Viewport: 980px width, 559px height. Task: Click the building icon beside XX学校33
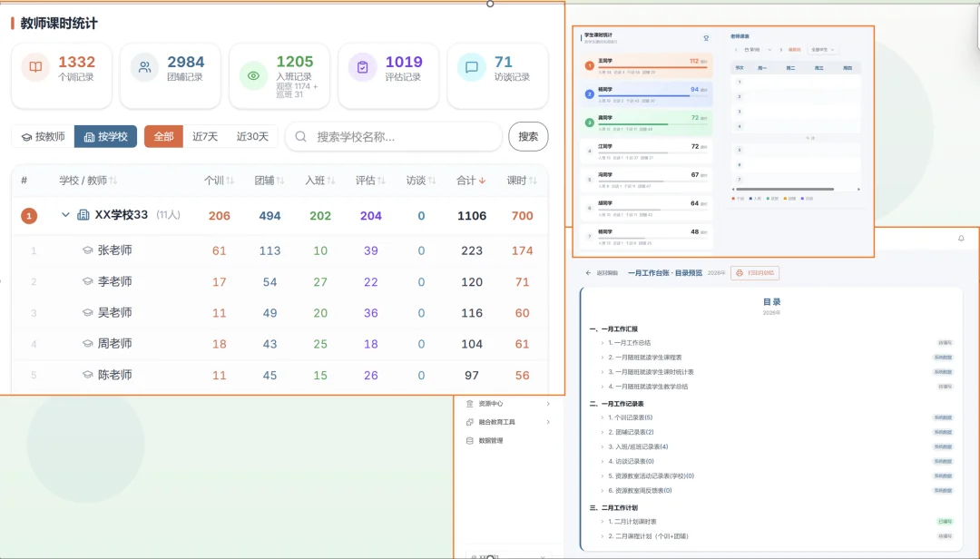[x=83, y=215]
